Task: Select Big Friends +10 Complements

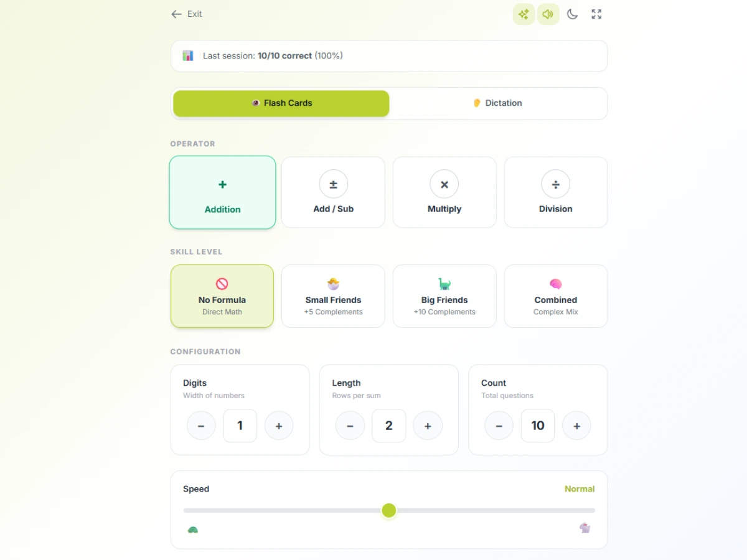Action: click(x=444, y=296)
